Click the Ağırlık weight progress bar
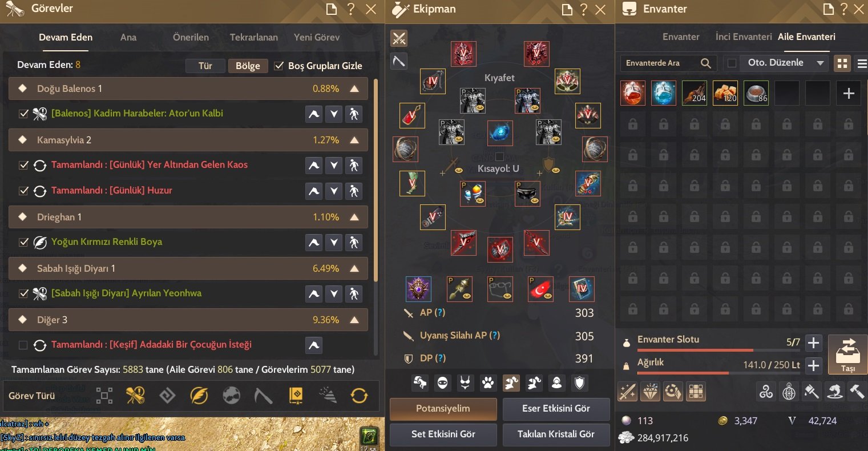 [683, 373]
